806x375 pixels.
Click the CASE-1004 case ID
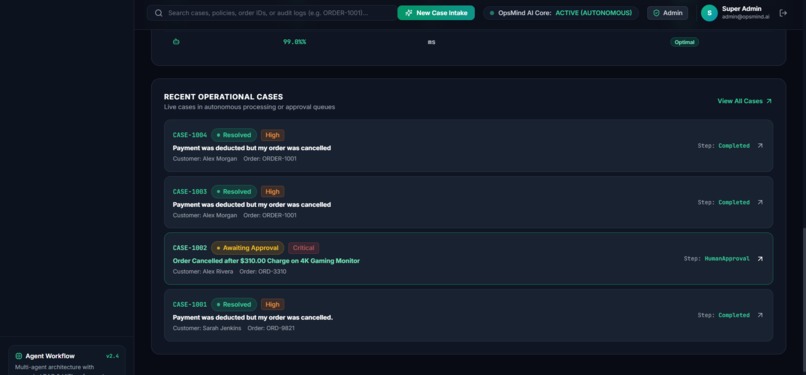point(190,135)
